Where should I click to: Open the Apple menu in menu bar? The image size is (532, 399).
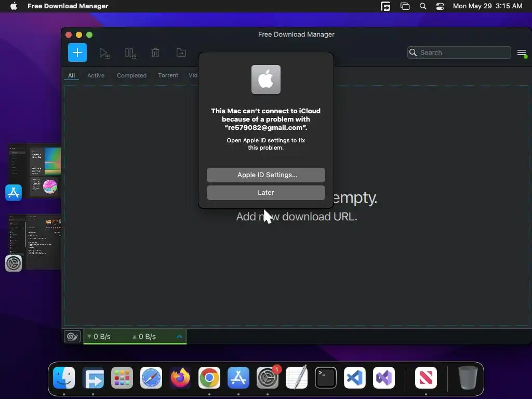click(14, 6)
